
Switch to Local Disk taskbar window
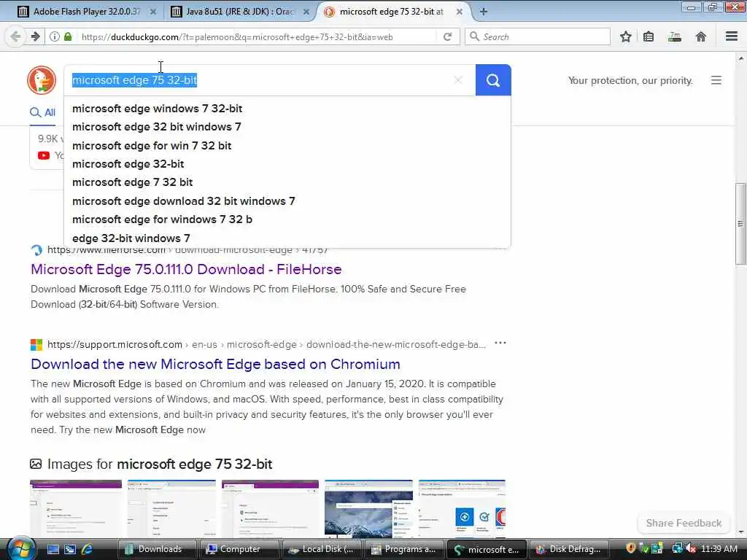(321, 549)
